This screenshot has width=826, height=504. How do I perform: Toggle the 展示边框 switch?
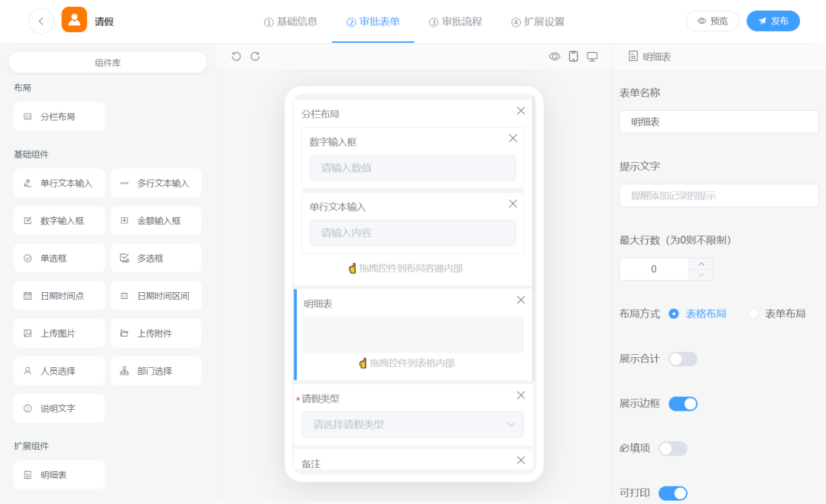683,404
